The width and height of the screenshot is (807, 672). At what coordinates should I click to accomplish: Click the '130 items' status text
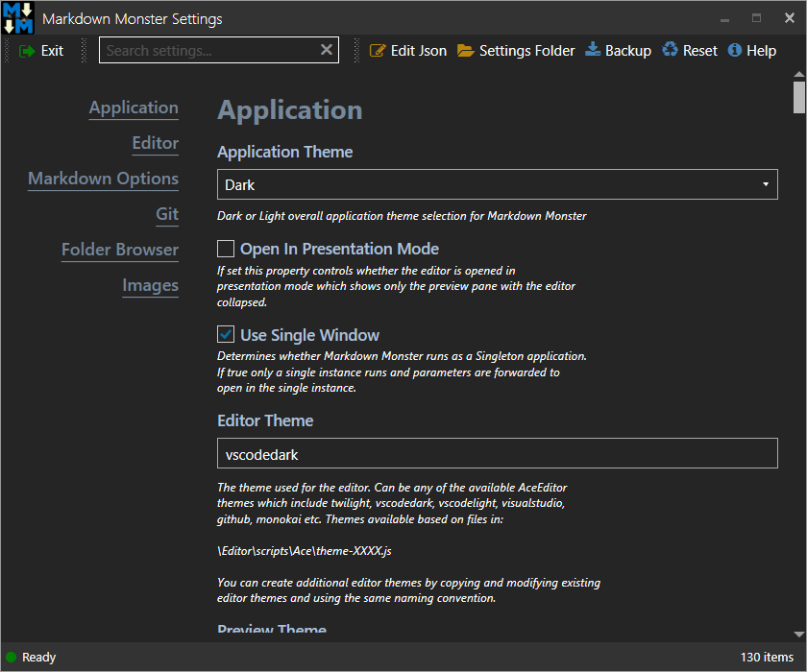pos(767,657)
